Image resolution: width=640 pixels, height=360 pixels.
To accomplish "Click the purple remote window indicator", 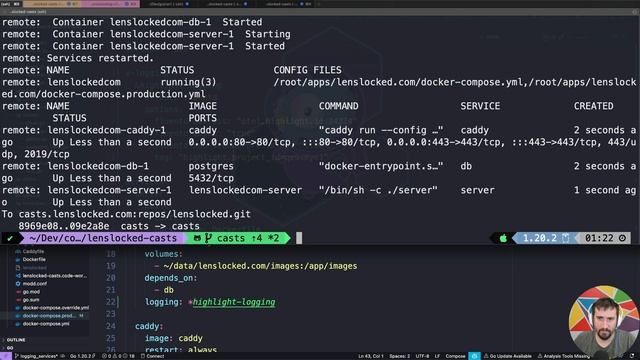I will [6, 356].
